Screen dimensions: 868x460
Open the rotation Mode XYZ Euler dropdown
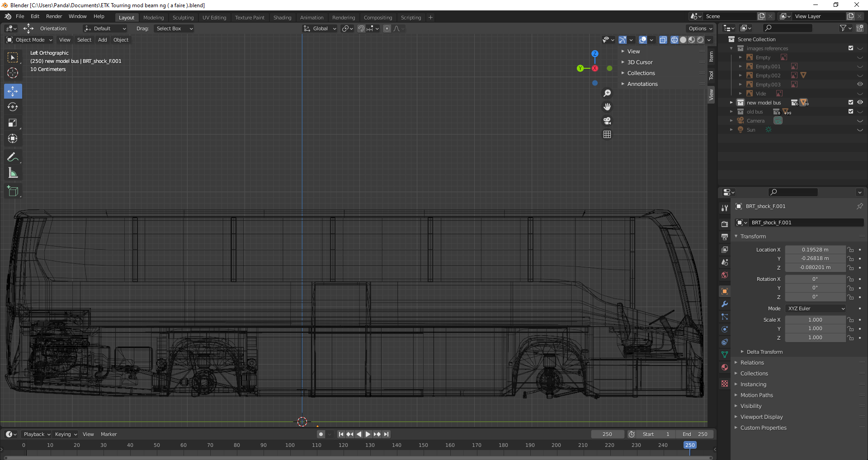tap(816, 308)
